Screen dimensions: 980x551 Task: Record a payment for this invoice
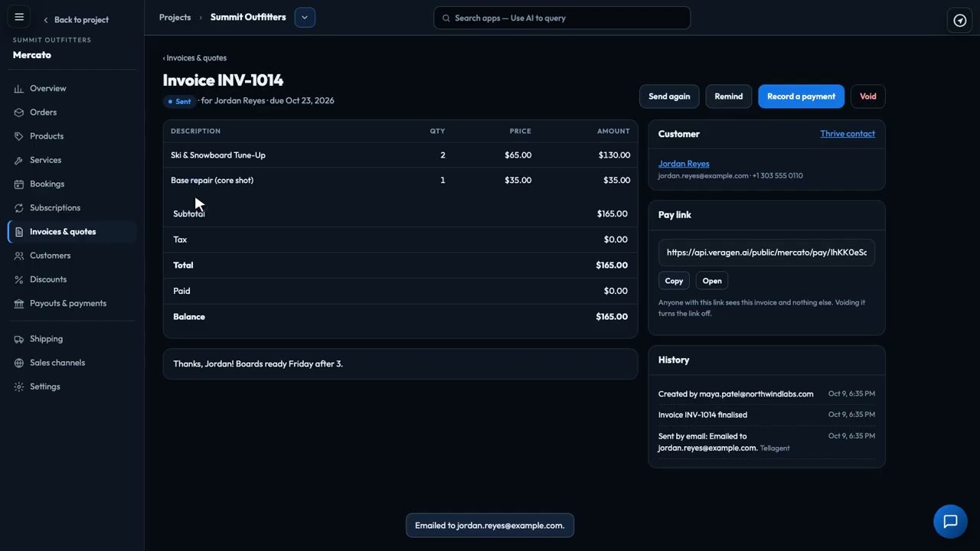pyautogui.click(x=801, y=96)
